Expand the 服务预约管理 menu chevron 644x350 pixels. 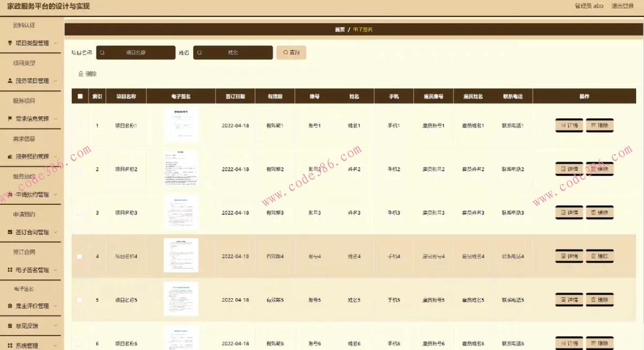coord(56,157)
